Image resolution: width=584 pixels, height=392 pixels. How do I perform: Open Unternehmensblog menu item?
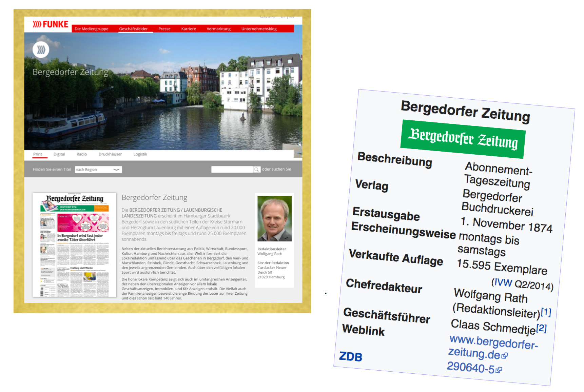(x=259, y=29)
